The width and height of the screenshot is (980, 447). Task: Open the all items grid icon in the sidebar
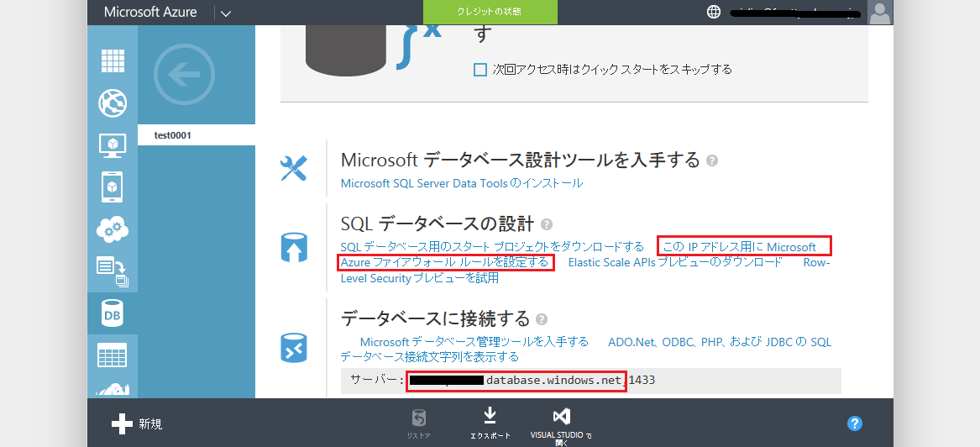tap(113, 60)
